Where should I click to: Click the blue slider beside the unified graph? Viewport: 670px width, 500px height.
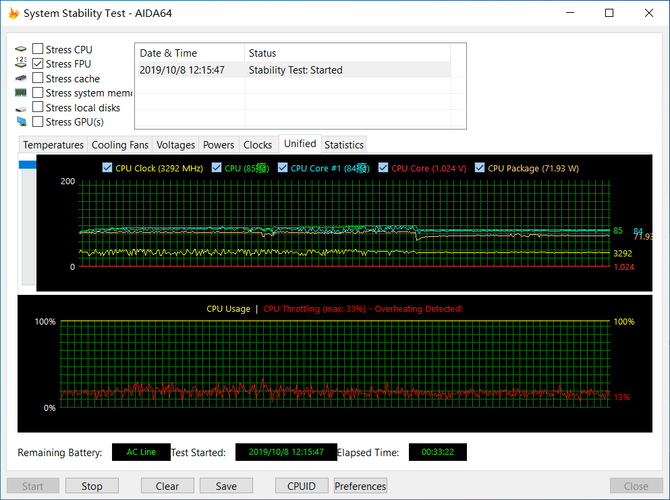[28, 165]
